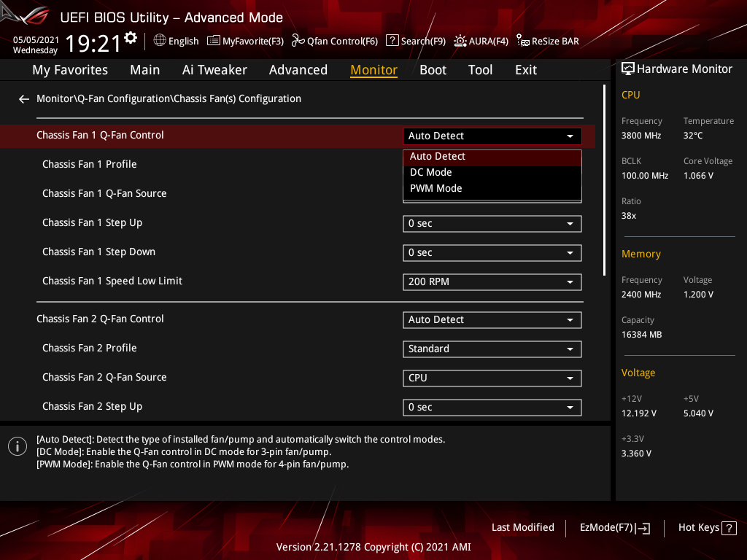This screenshot has height=560, width=747.
Task: Open Chassis Fan 2 Step Up dropdown
Action: tap(492, 408)
